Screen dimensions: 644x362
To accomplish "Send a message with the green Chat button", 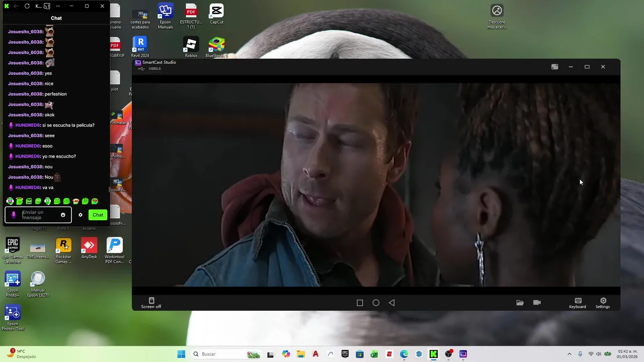I will tap(98, 215).
